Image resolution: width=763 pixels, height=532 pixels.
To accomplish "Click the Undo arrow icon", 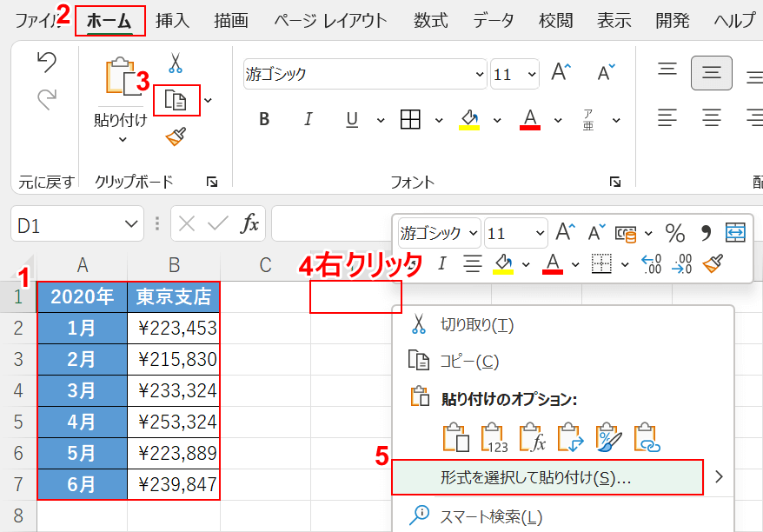I will 46,63.
